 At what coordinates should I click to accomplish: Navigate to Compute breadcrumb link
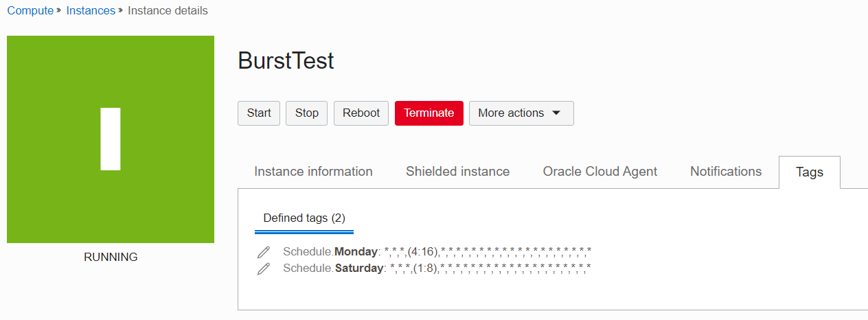pyautogui.click(x=30, y=11)
